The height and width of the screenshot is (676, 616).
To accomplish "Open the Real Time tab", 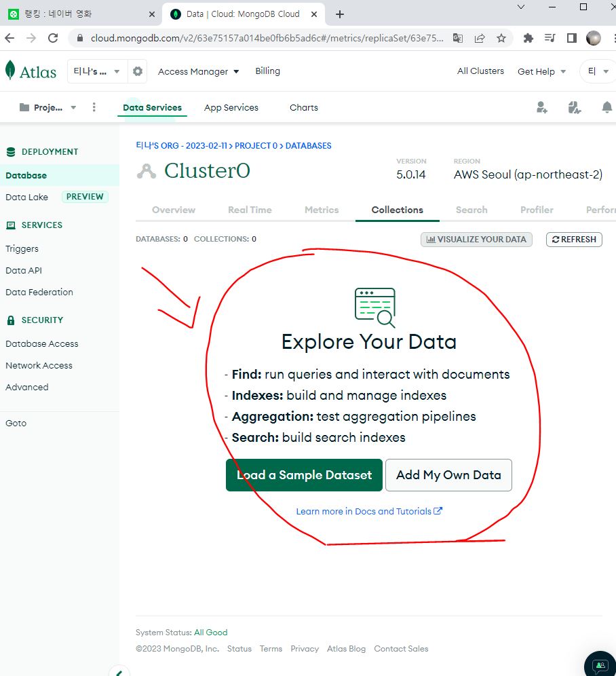I will click(x=250, y=210).
